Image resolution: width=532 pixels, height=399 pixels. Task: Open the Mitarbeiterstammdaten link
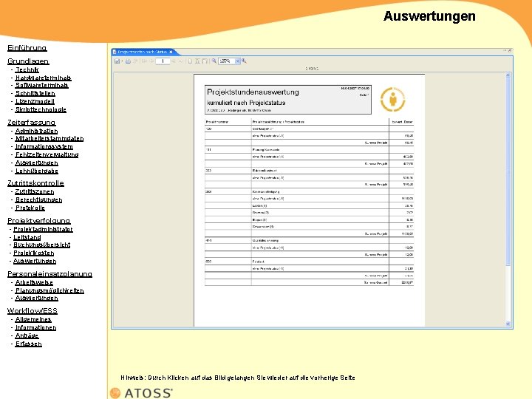pyautogui.click(x=50, y=138)
